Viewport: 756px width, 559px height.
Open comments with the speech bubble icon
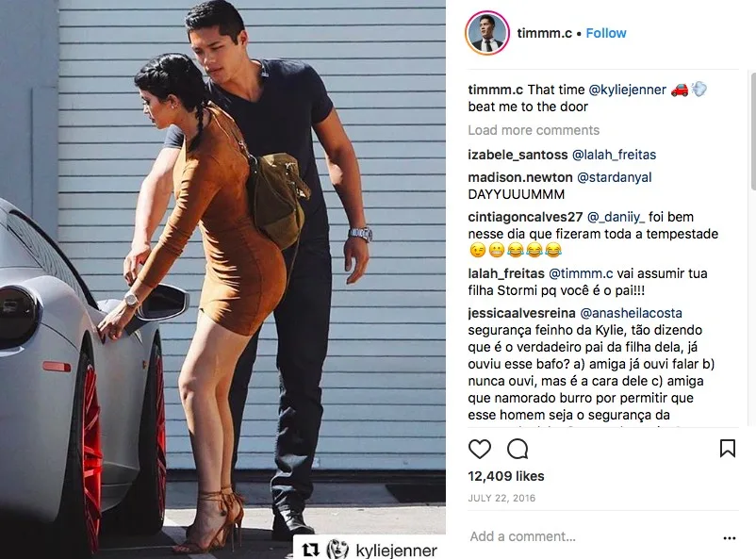(x=518, y=449)
